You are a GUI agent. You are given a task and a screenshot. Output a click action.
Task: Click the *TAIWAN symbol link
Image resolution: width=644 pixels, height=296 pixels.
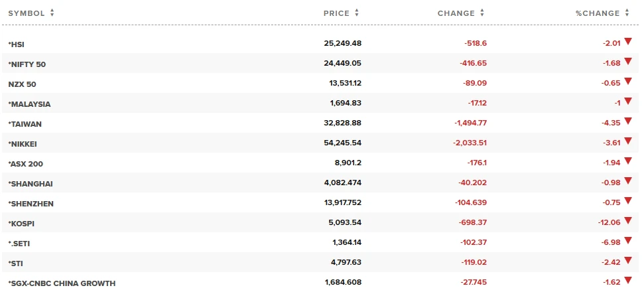[25, 123]
